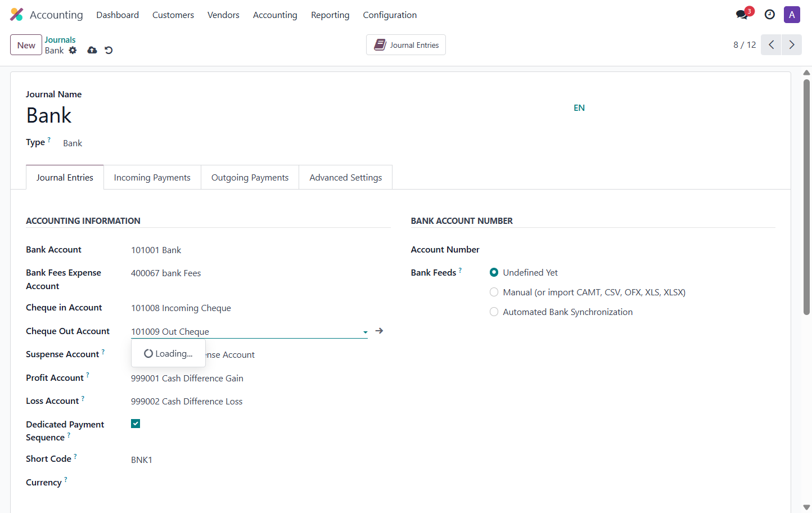Image resolution: width=812 pixels, height=513 pixels.
Task: Save record with the cloud upload icon
Action: 92,50
